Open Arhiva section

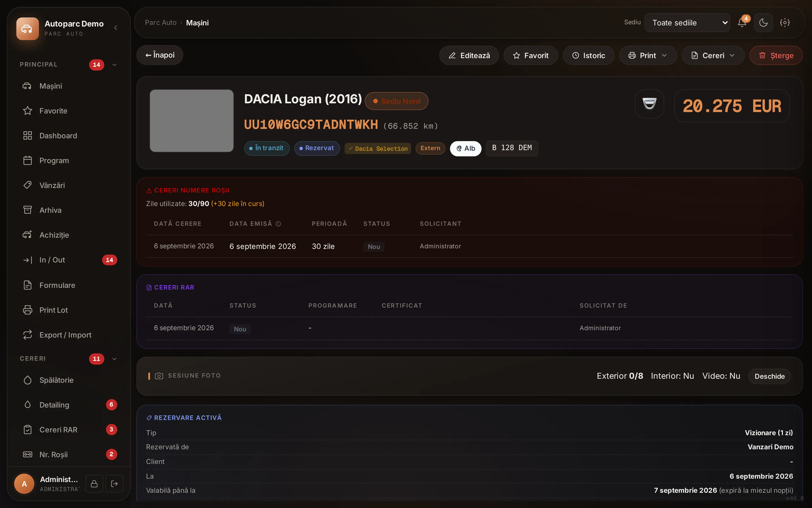[x=69, y=210]
